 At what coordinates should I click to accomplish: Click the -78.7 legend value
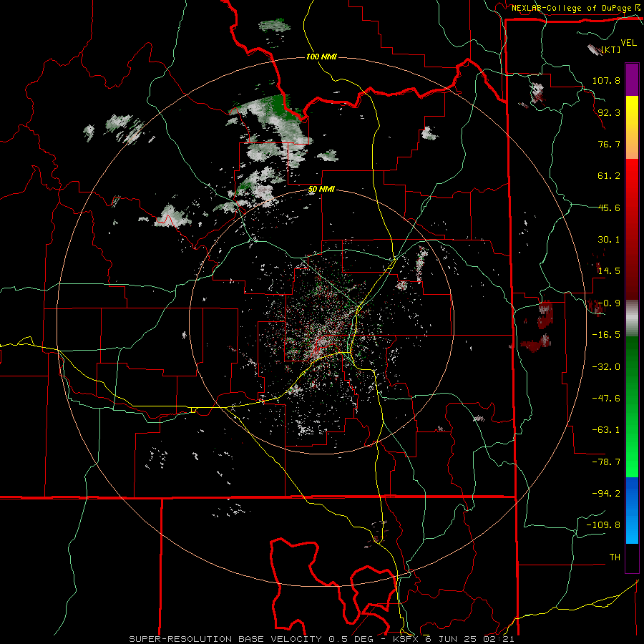point(606,462)
